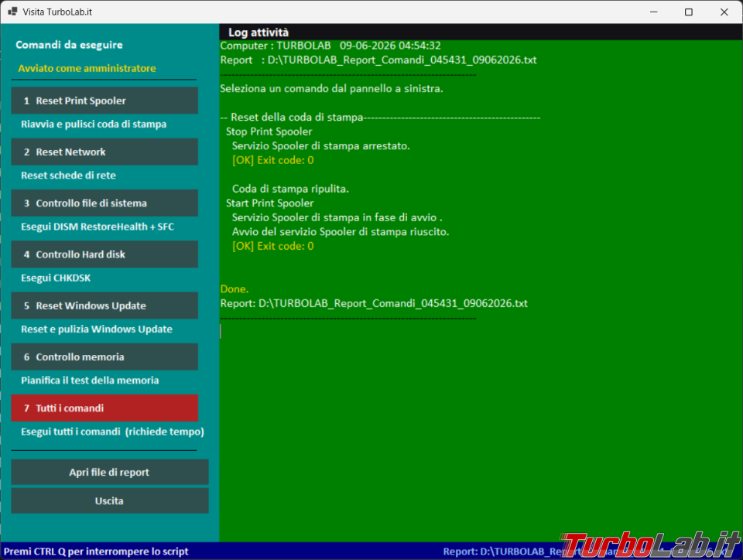
Task: Click Esegui CHKDSK description
Action: tap(56, 278)
